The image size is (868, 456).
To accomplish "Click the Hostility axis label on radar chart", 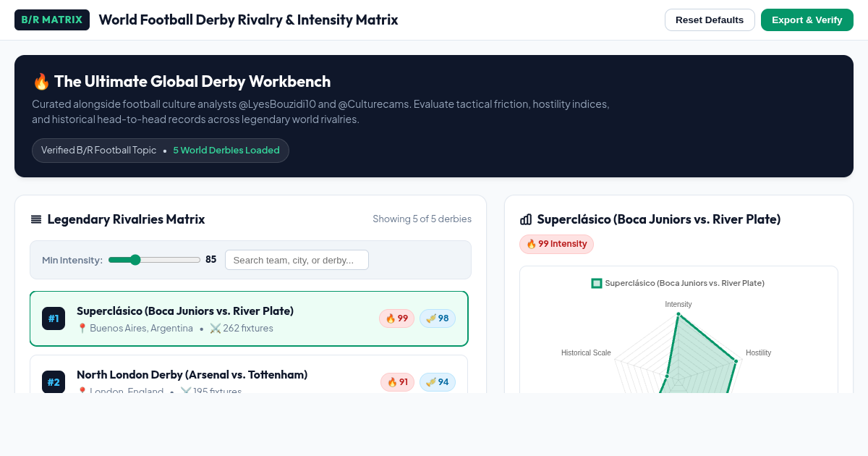I will [x=758, y=352].
